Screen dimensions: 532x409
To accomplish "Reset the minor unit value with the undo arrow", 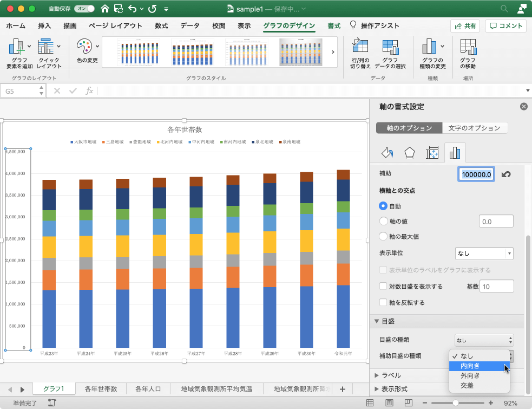I will point(506,174).
